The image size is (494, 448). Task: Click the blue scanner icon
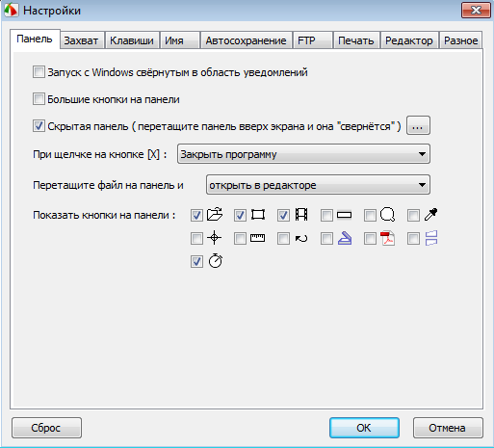[x=345, y=238]
